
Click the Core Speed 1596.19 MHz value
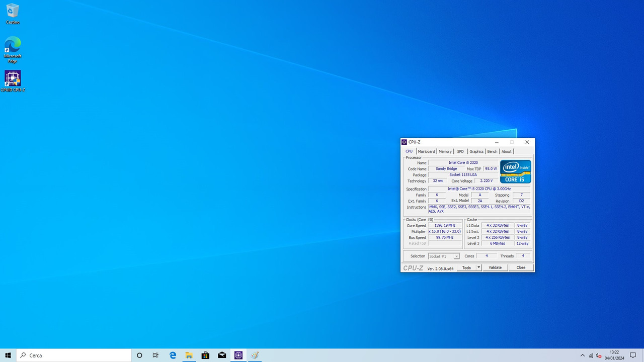445,225
